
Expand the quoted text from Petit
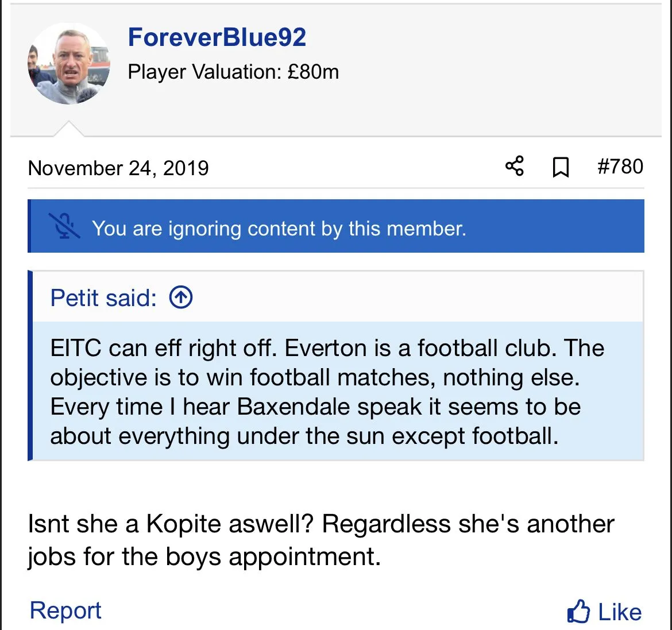click(327, 392)
